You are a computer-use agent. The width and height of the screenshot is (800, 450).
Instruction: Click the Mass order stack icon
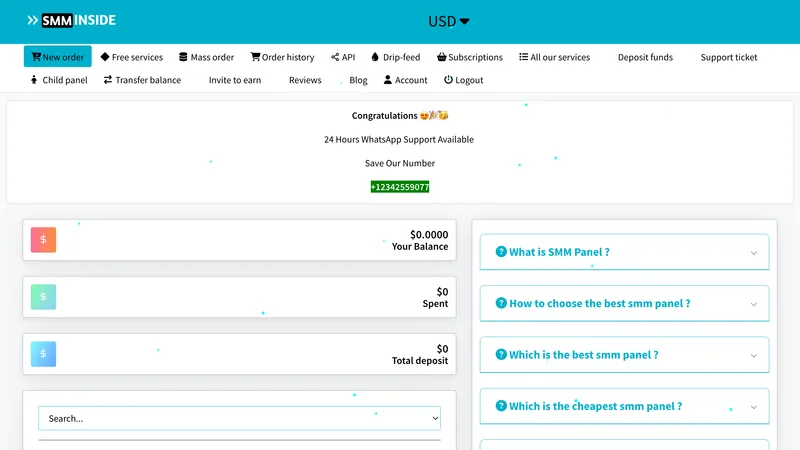pos(183,57)
